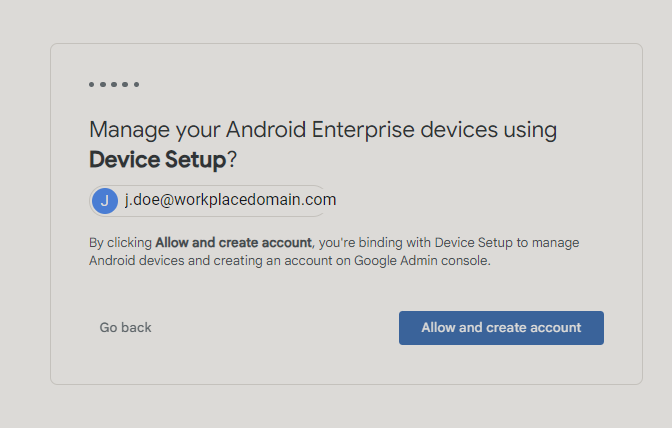Click the five-dot logo placeholder
The width and height of the screenshot is (672, 428).
click(114, 84)
